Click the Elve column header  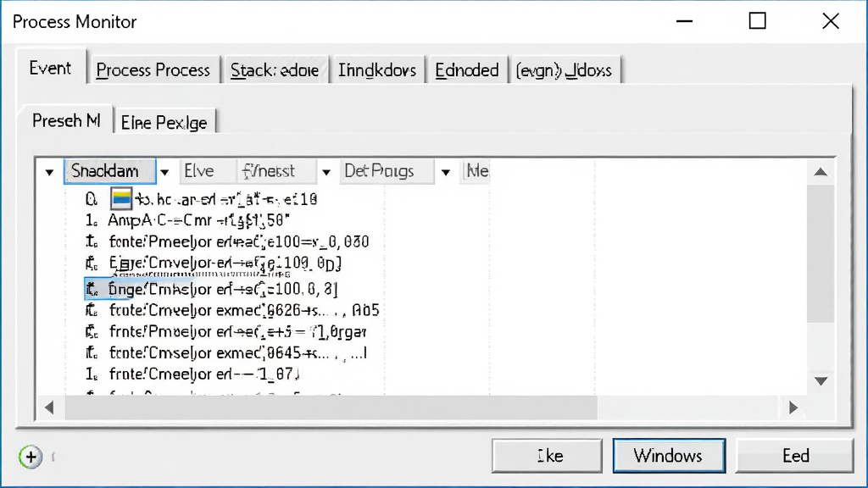(x=209, y=171)
